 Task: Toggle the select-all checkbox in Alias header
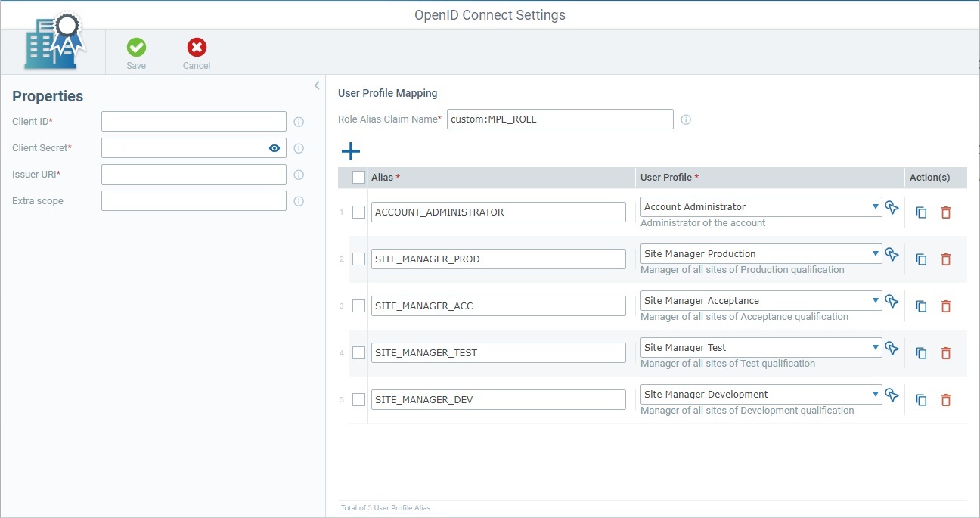(x=359, y=178)
